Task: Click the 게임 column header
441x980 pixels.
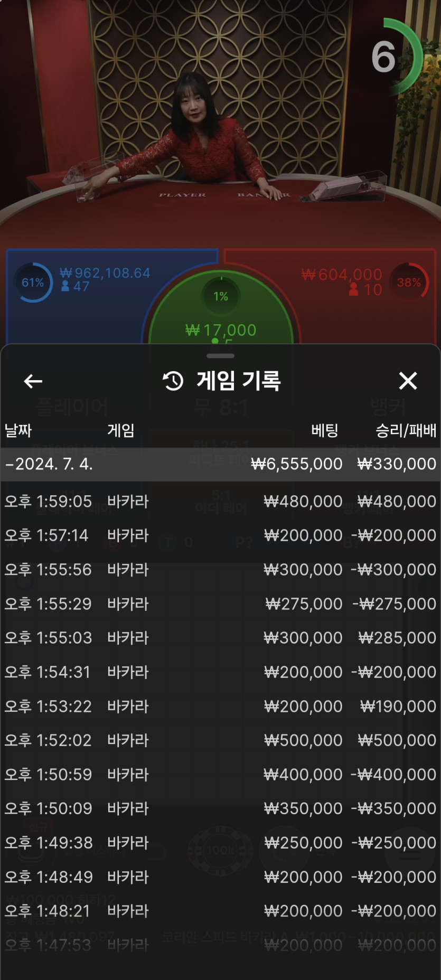Action: [x=121, y=430]
